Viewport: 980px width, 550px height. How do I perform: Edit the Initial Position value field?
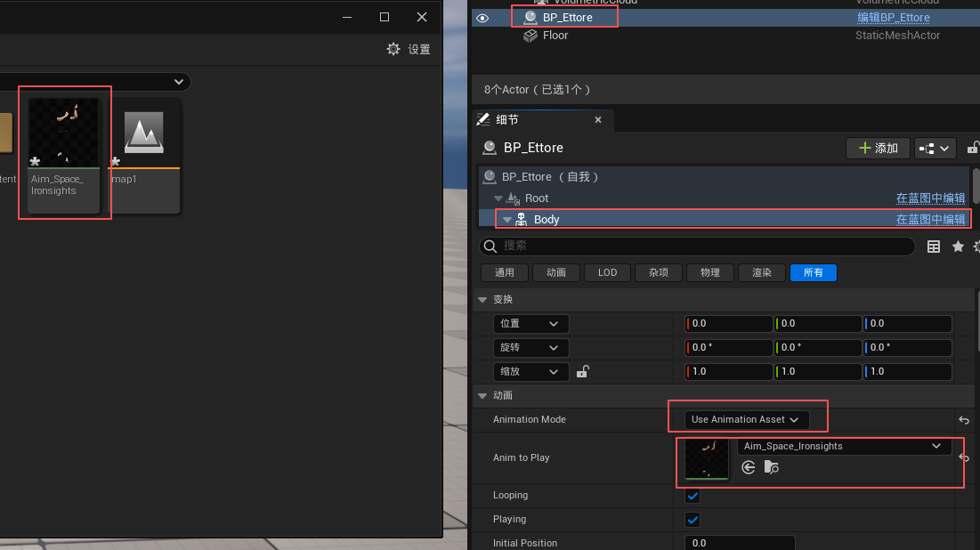click(x=740, y=543)
